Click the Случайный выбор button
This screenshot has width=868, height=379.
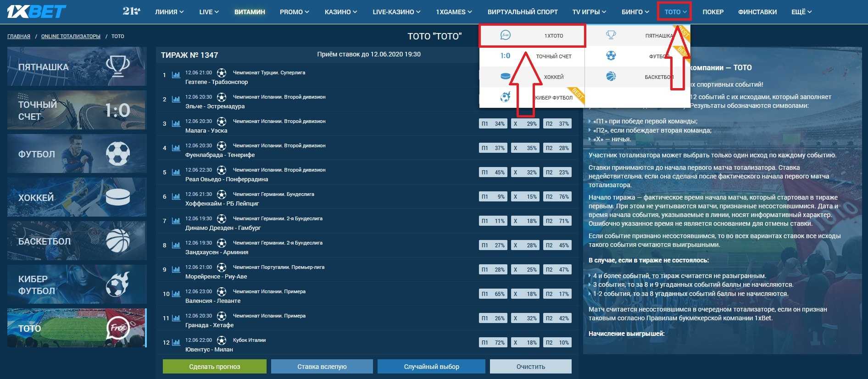point(431,367)
